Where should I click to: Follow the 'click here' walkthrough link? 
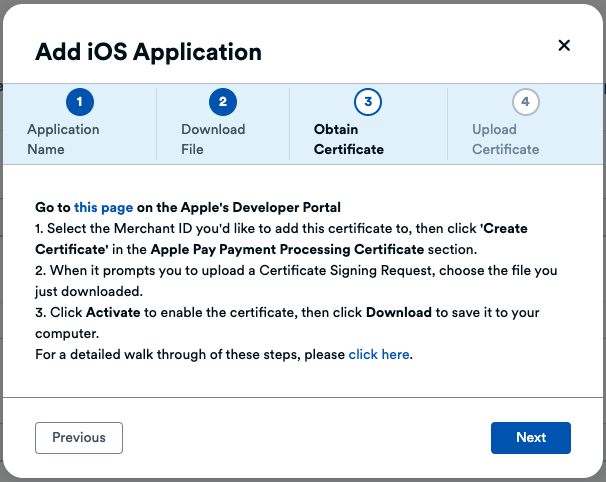click(379, 355)
